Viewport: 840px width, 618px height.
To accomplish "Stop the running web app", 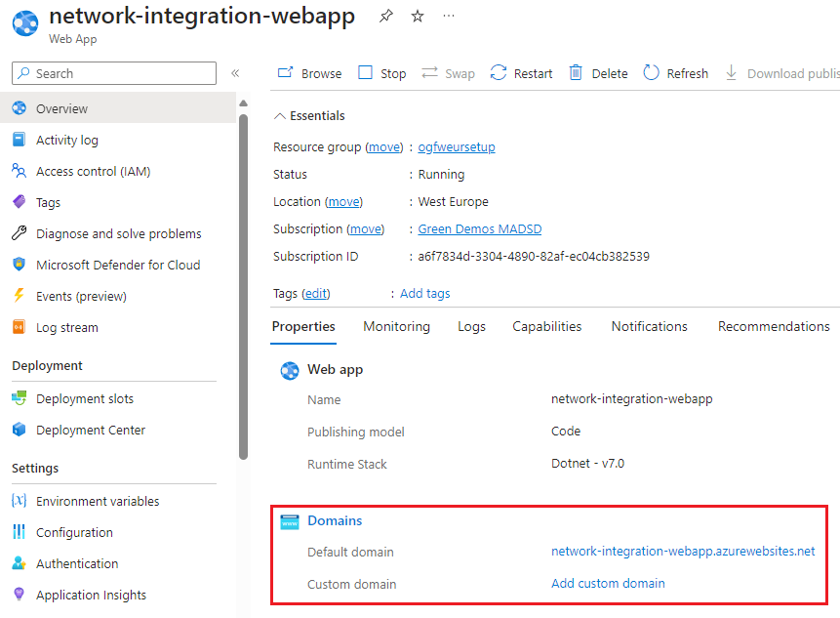I will [x=381, y=72].
